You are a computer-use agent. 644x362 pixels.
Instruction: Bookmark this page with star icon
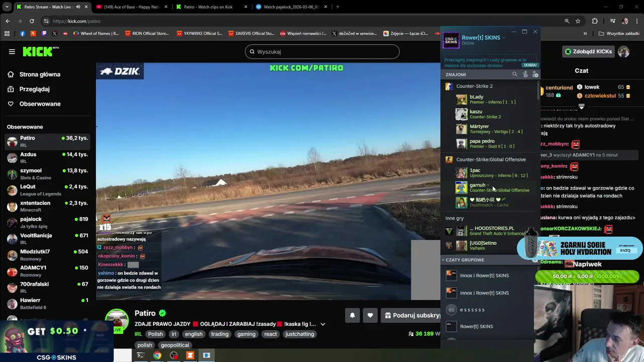[578, 21]
